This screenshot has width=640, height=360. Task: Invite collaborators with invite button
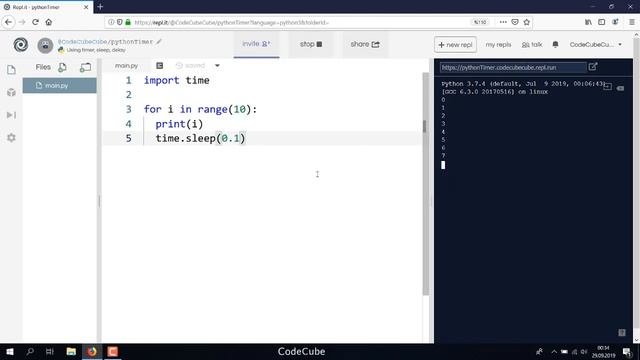coord(256,44)
